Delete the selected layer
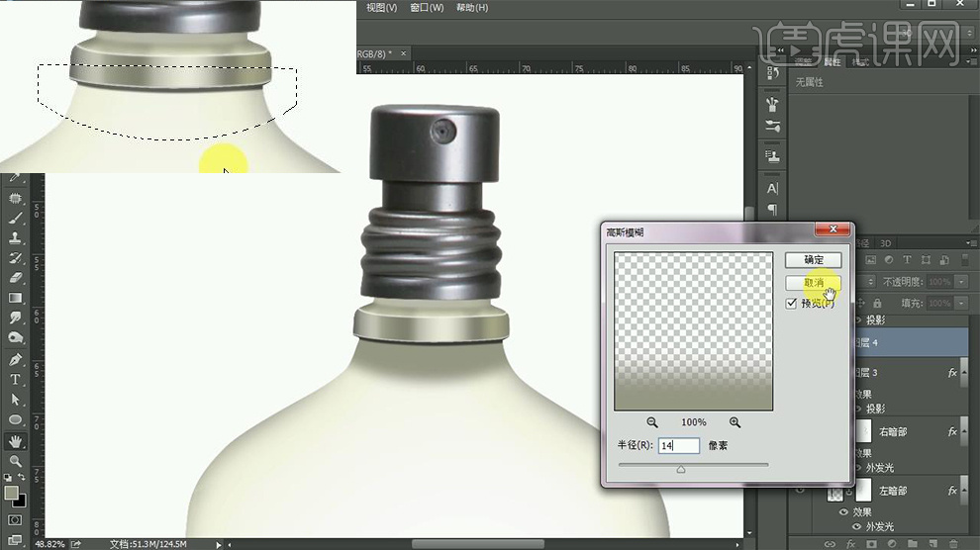Screen dimensions: 980x550 [x=953, y=543]
